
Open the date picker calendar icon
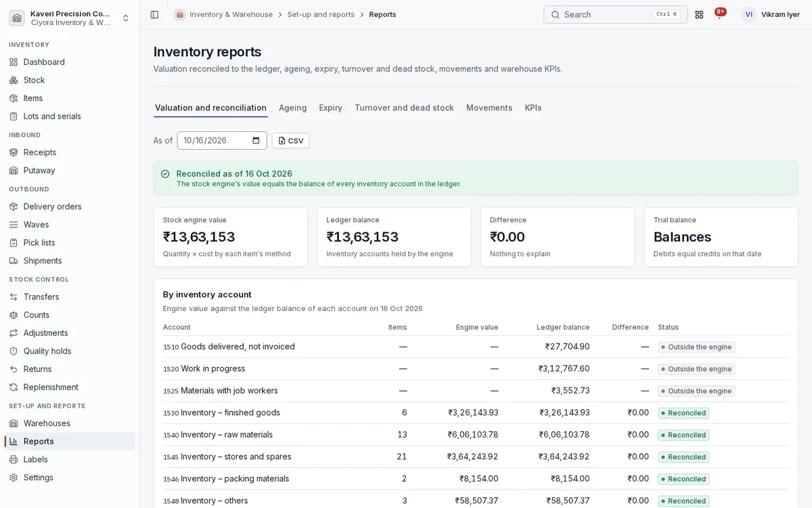click(x=256, y=141)
